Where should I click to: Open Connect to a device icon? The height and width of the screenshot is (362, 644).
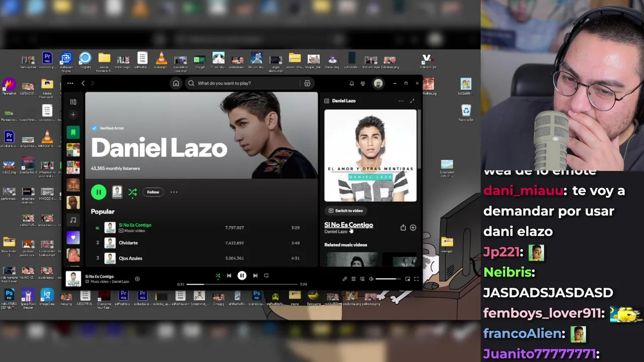tap(362, 279)
